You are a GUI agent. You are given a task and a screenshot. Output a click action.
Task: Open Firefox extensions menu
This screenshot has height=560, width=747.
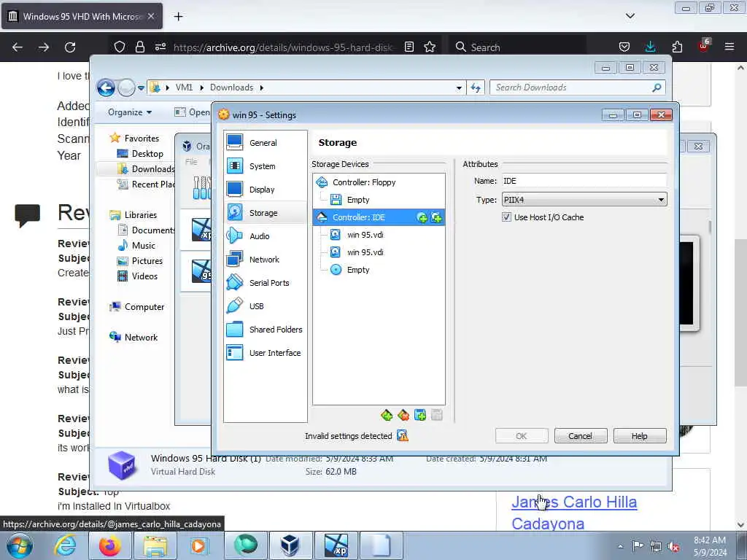pos(677,47)
